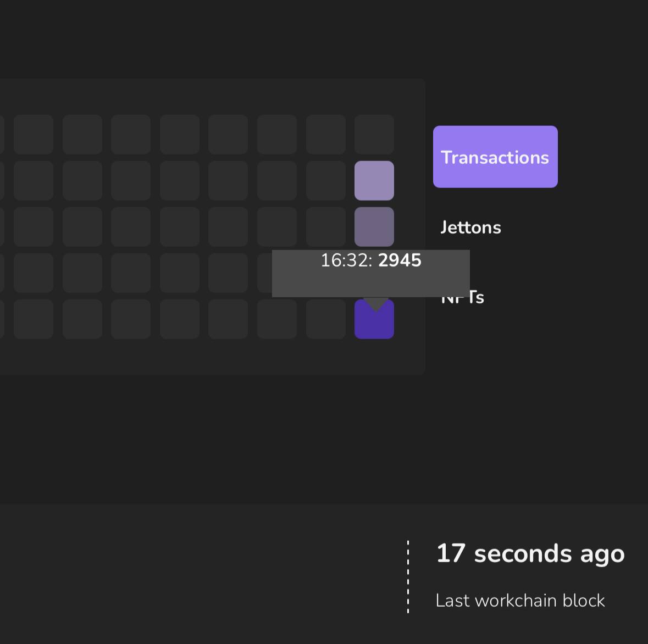Click the light purple heatmap cell
Screen dimensions: 648x644
[374, 181]
